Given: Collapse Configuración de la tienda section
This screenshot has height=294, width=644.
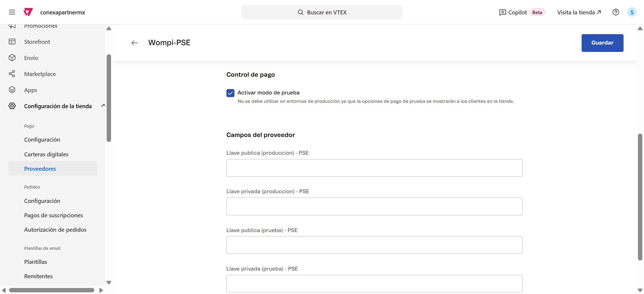Looking at the screenshot, I should (103, 106).
